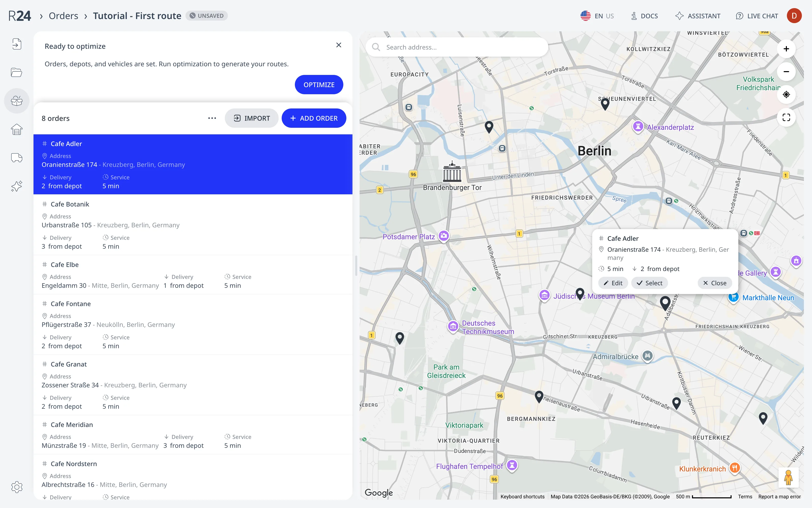Open the import sidebar icon
Viewport: 812px width, 508px height.
tap(16, 44)
